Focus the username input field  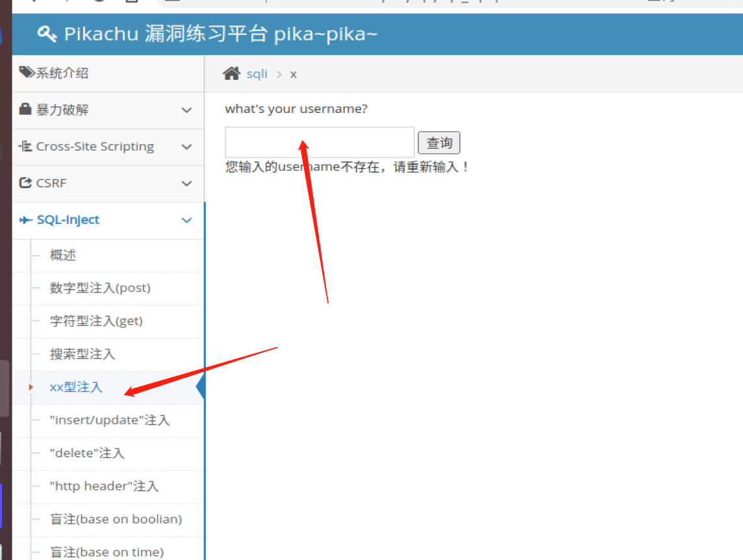[x=320, y=142]
